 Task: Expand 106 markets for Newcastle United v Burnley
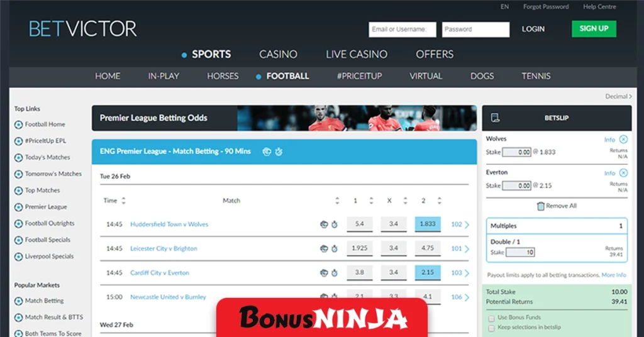coord(460,297)
